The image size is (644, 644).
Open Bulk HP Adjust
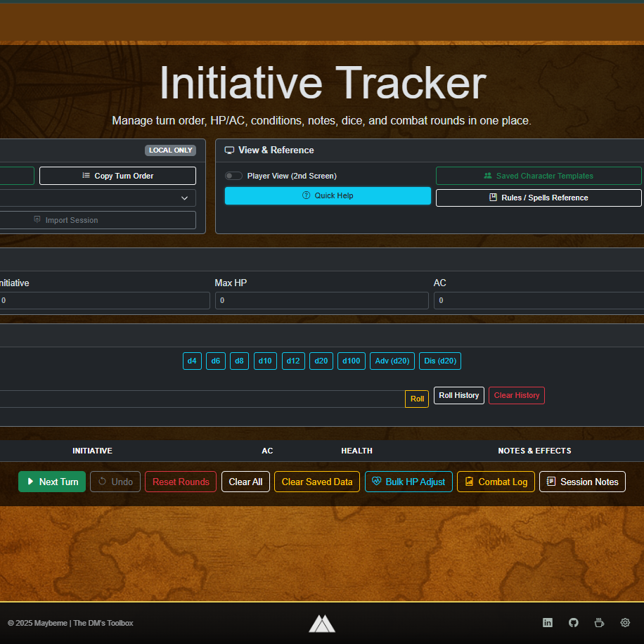pos(408,482)
